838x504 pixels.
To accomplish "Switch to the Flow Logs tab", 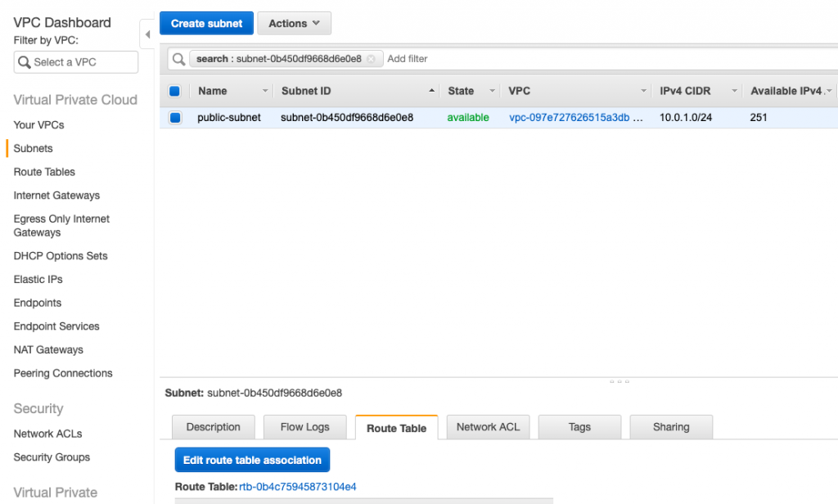I will pos(304,427).
